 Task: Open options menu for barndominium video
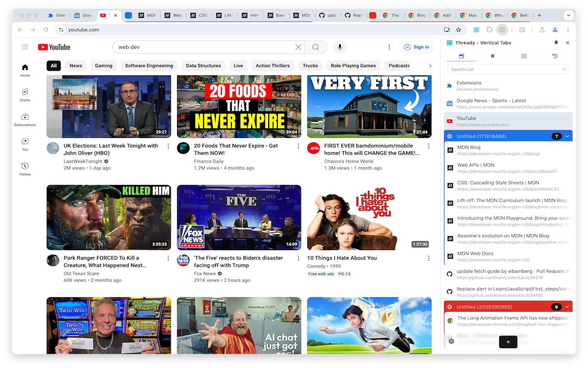pos(429,146)
